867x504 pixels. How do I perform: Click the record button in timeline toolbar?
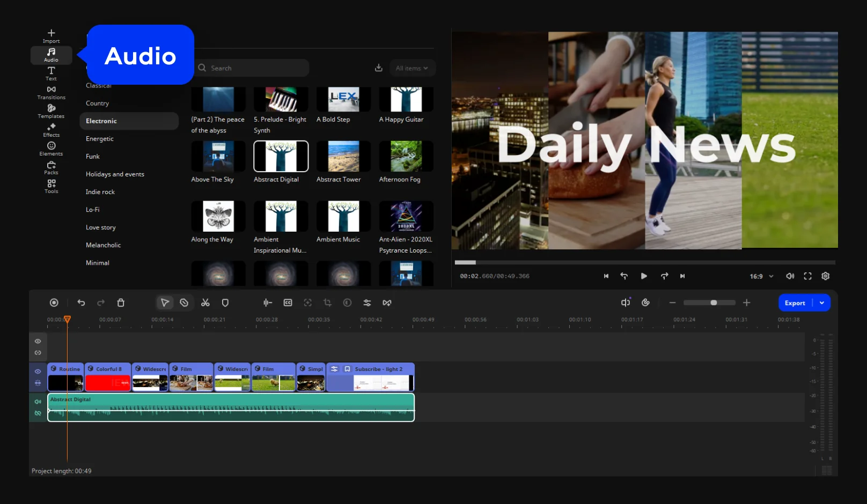(54, 303)
